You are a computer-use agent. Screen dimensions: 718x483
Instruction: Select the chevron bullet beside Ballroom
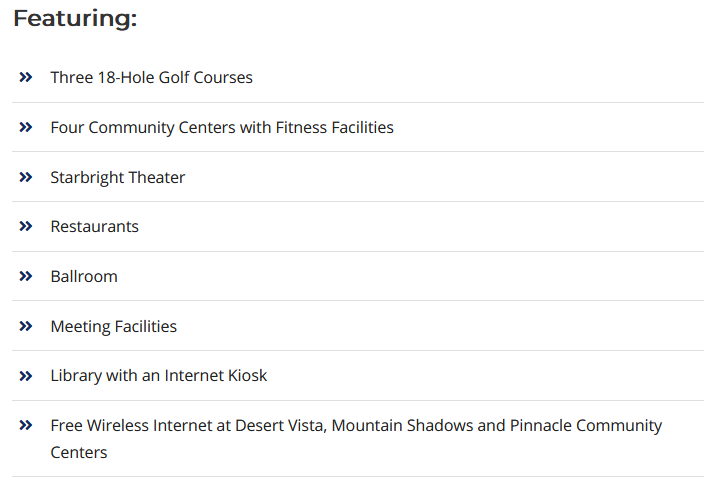tap(26, 276)
